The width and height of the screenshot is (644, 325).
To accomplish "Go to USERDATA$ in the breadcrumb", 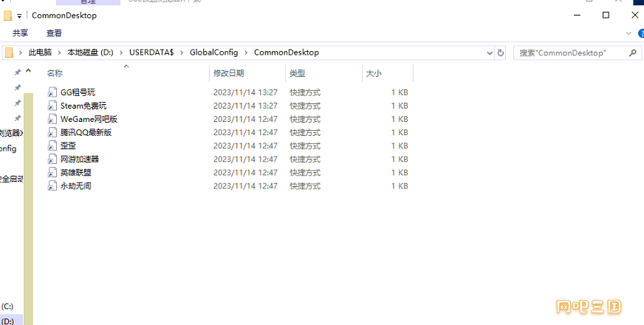I will click(151, 52).
